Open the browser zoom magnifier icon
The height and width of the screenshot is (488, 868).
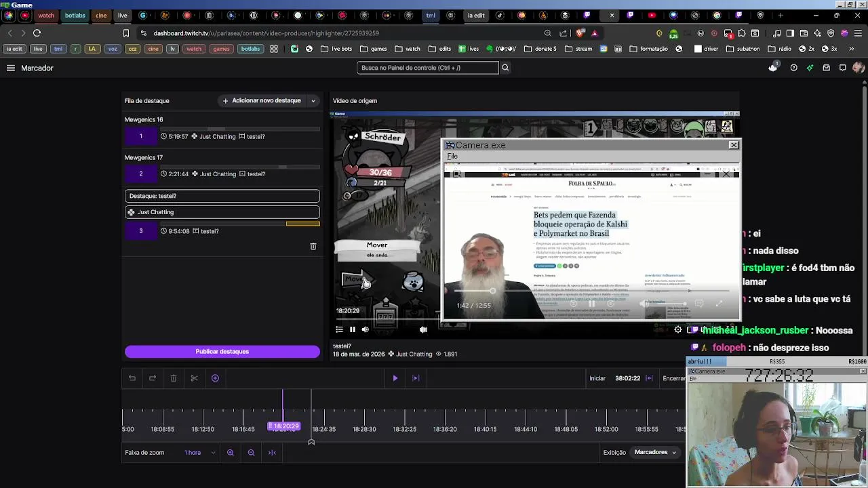pos(547,33)
